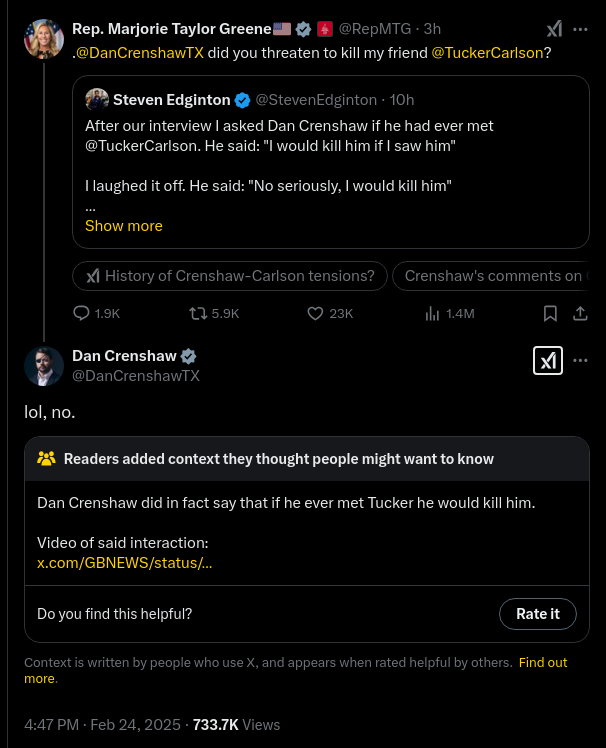The width and height of the screenshot is (606, 748).
Task: Open the @TuckerCarlson mention in Greene's post
Action: pos(487,52)
